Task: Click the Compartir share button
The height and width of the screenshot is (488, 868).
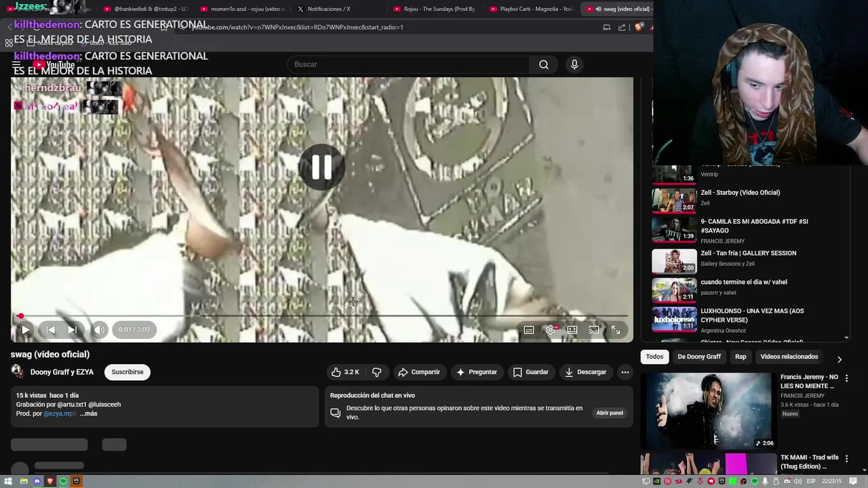Action: point(419,372)
